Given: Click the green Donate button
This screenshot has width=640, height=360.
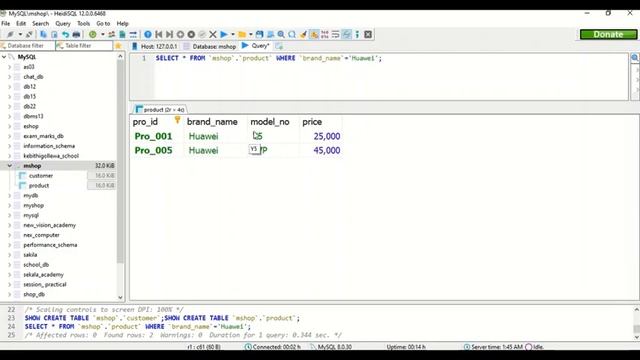Looking at the screenshot, I should click(x=609, y=34).
